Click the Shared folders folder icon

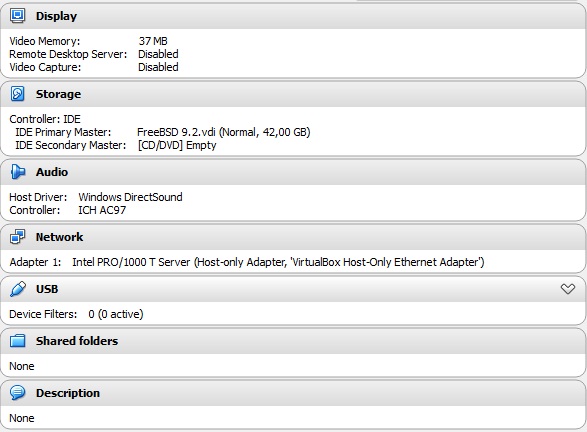point(18,341)
